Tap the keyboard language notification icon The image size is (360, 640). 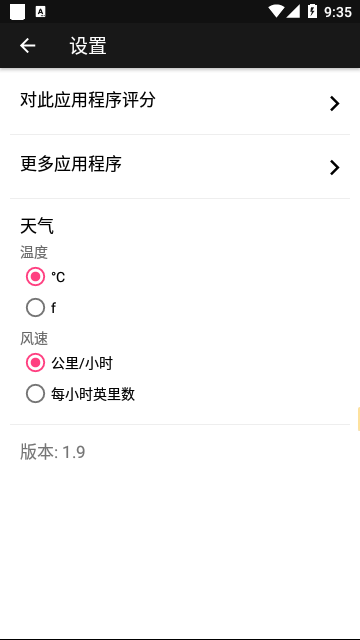pos(40,12)
